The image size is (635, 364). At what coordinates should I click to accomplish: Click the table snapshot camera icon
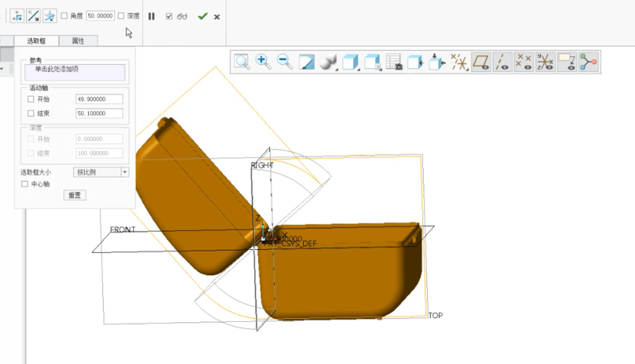pos(394,62)
